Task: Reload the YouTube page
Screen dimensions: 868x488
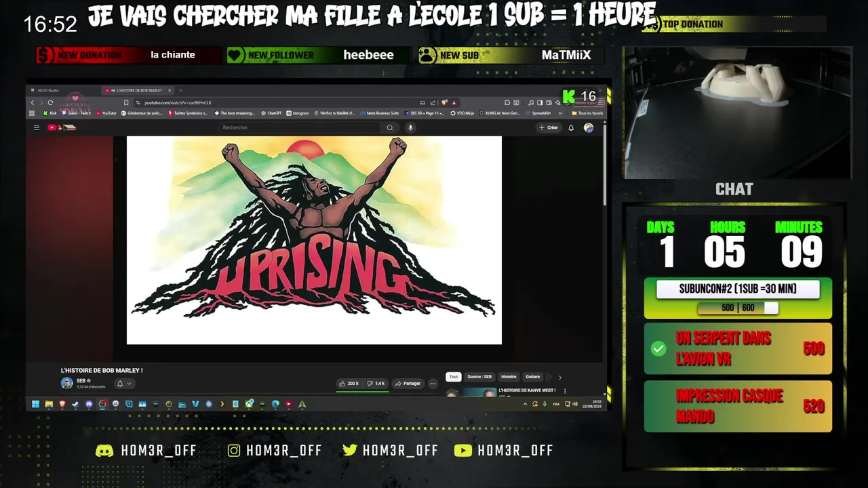Action: [x=50, y=102]
